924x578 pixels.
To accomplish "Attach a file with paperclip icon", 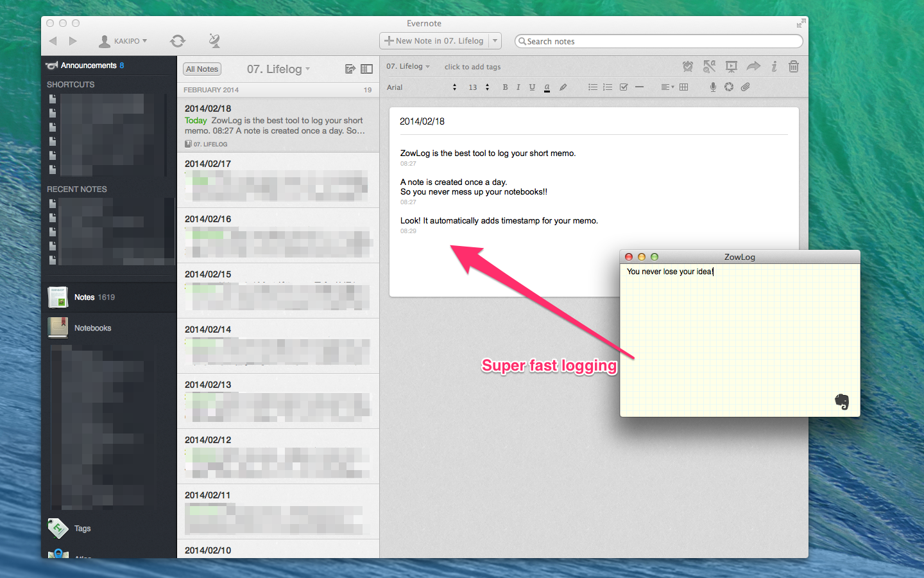I will click(x=745, y=87).
